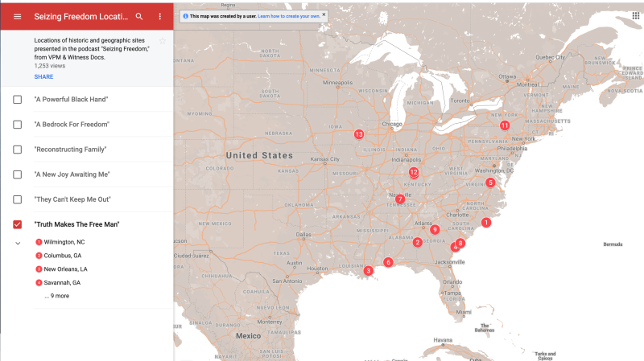Enable the "A Powerful Black Hand" layer checkbox
644x361 pixels.
(x=17, y=100)
